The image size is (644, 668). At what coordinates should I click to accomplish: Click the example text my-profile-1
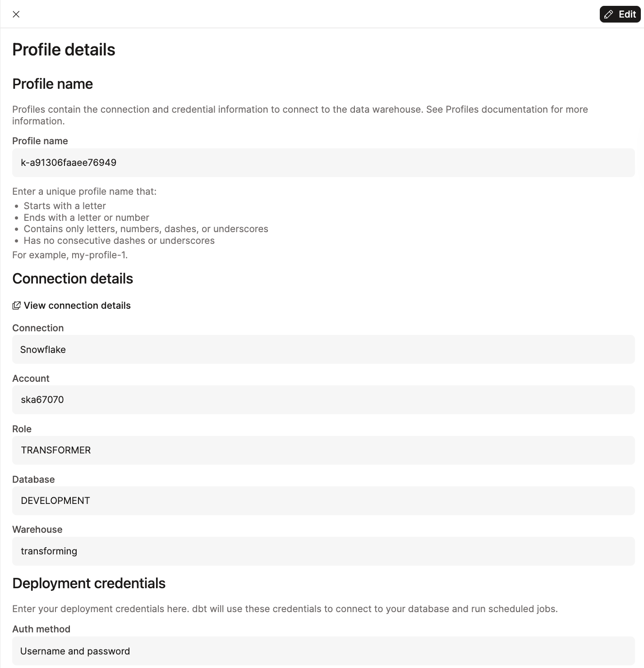(99, 255)
